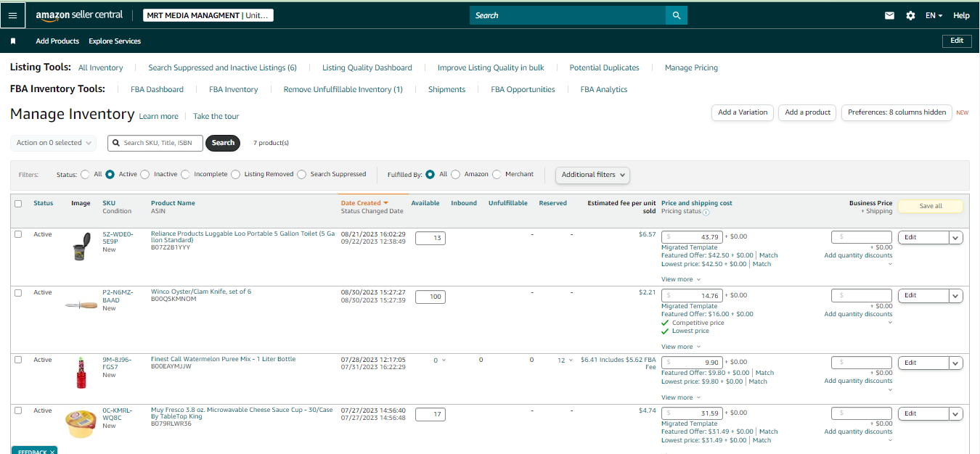Click the Take the tour link

[x=216, y=116]
